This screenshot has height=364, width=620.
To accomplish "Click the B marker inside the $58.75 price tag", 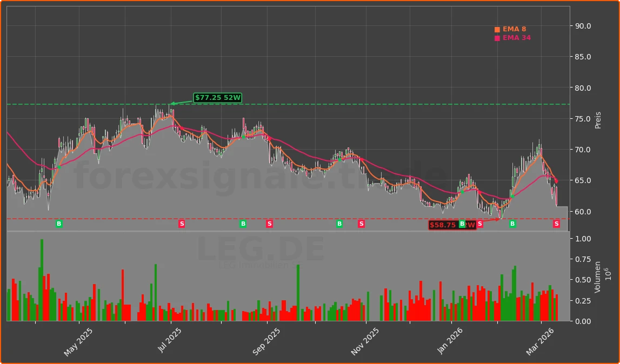I will 463,224.
